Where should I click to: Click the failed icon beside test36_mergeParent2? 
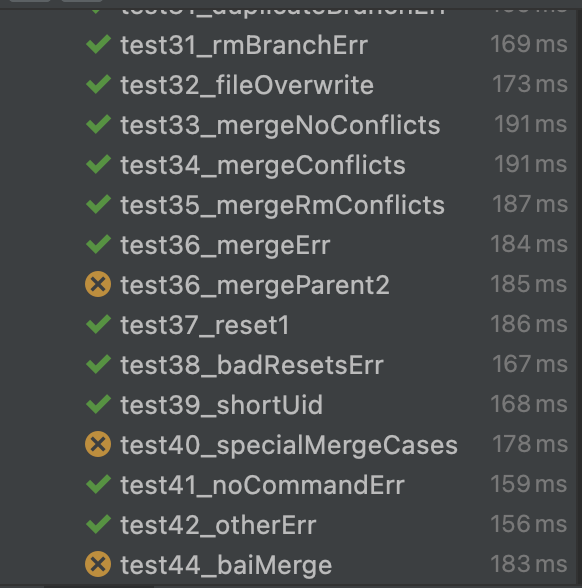click(x=98, y=285)
